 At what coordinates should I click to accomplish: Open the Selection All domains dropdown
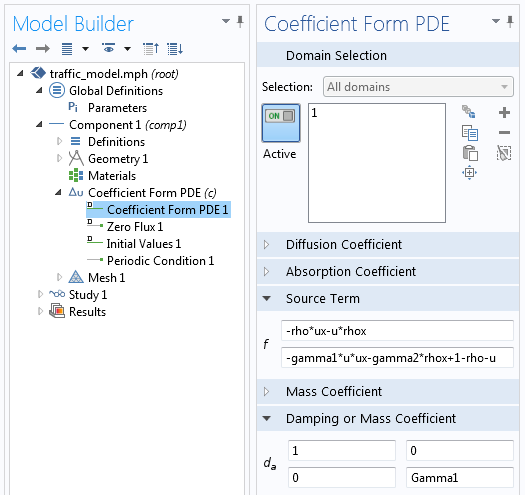tap(418, 87)
